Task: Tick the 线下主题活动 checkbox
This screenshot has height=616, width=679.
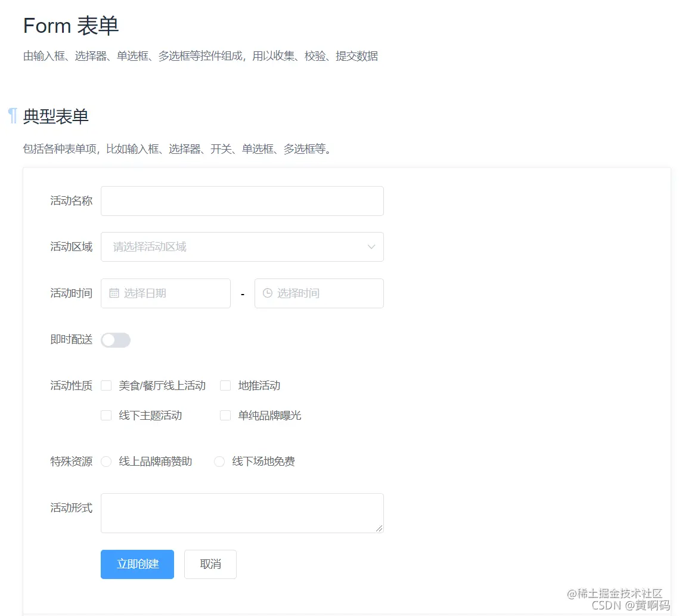Action: (x=106, y=416)
